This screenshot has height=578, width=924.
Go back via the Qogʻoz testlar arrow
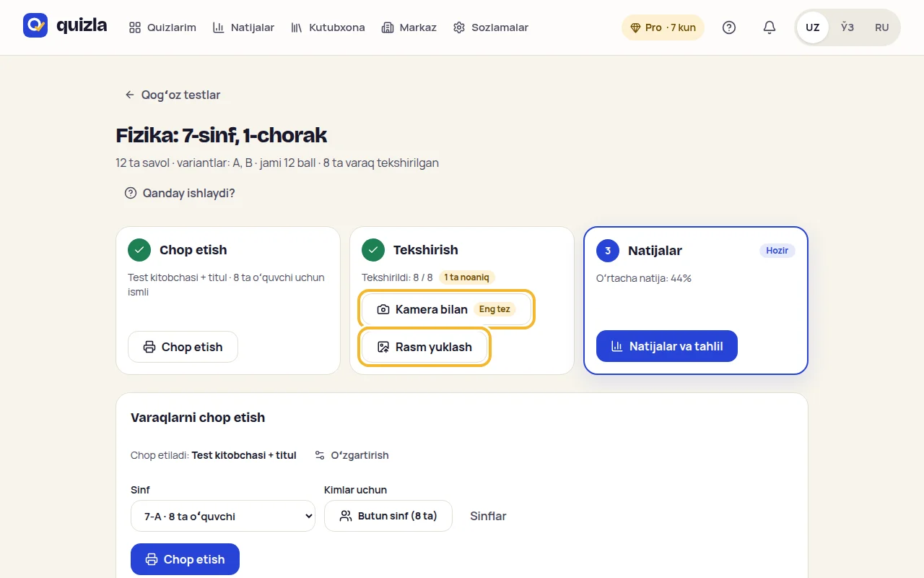(130, 95)
